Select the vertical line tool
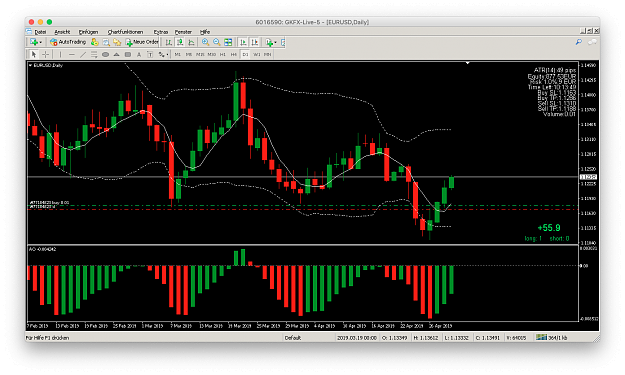The height and width of the screenshot is (375, 625). 60,55
